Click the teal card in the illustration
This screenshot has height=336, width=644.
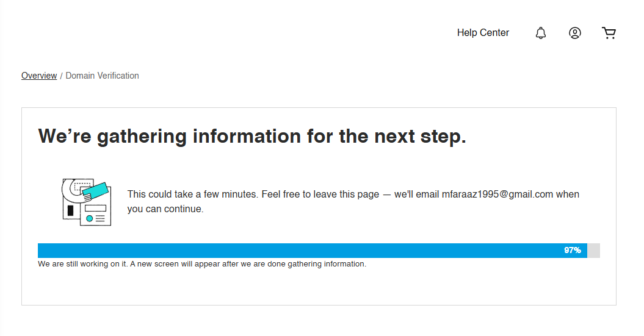pos(95,191)
